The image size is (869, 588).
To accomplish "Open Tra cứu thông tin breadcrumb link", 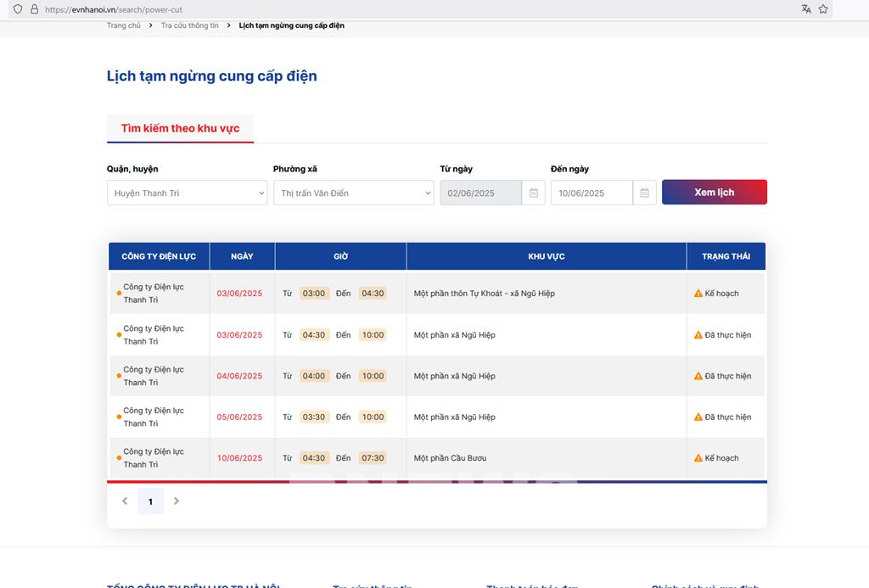I will (x=189, y=25).
